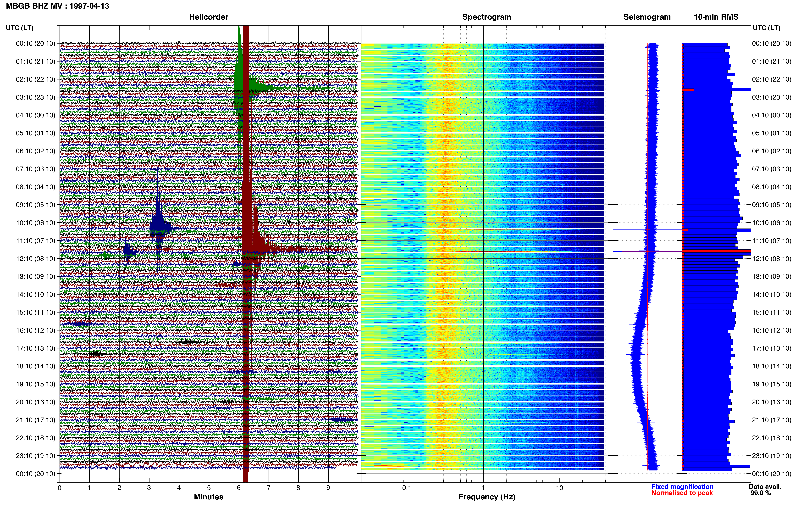Click the 'Fixed magnification' legend text
The width and height of the screenshot is (812, 508).
(x=682, y=486)
